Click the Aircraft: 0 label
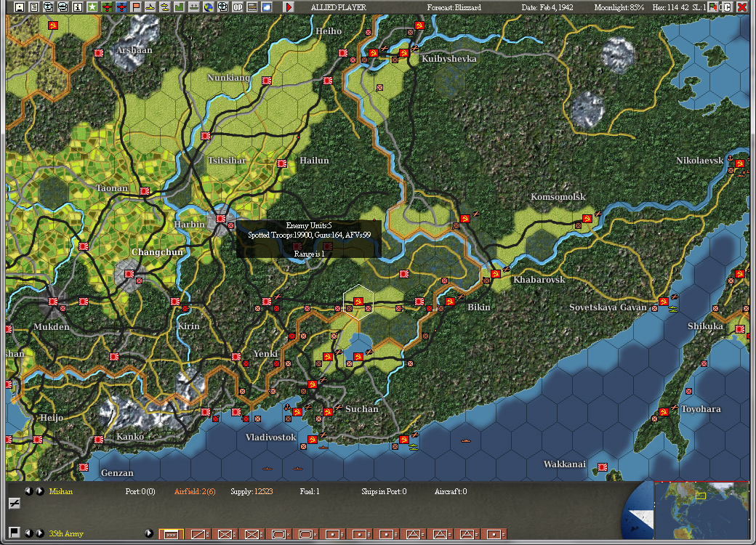The width and height of the screenshot is (756, 545). click(451, 491)
